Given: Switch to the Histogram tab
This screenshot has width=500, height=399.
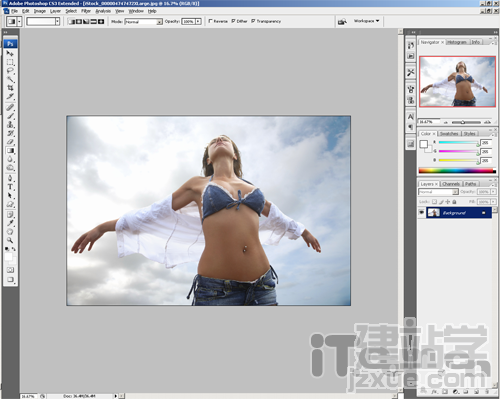Looking at the screenshot, I should 457,42.
